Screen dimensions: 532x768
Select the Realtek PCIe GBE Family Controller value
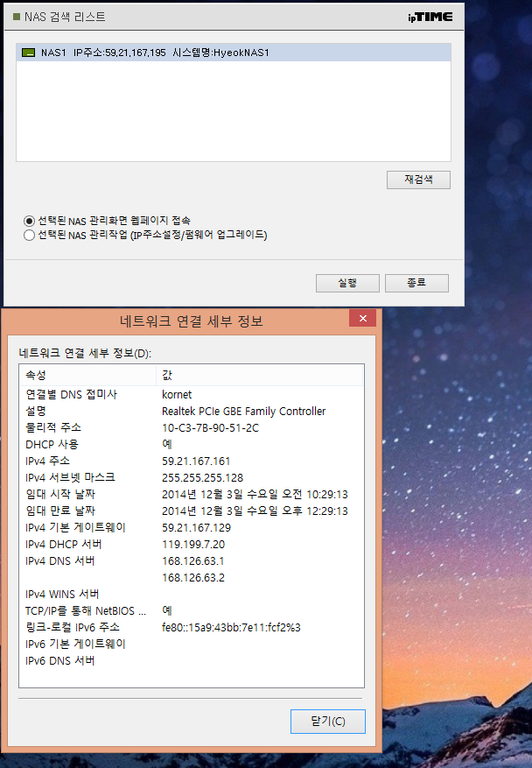(x=244, y=411)
